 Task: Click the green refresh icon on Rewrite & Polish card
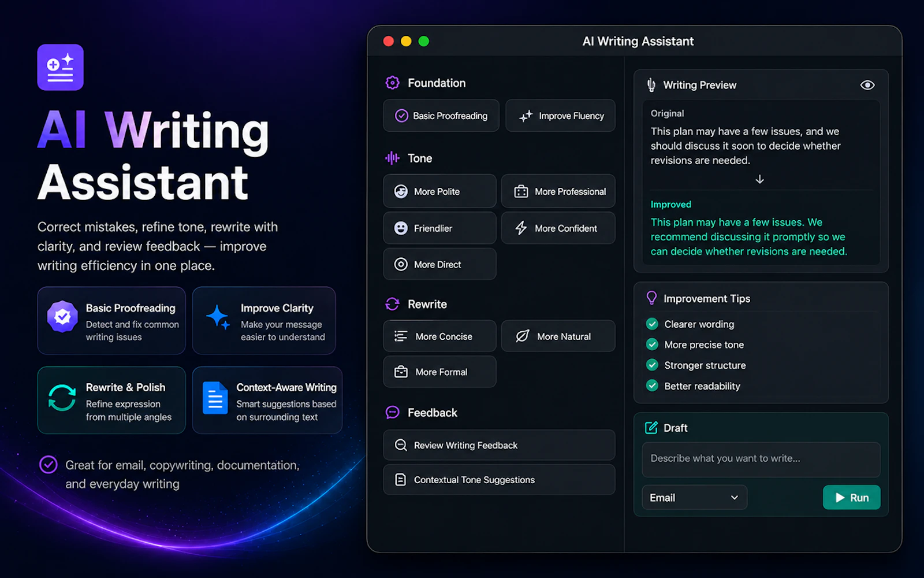pos(62,398)
